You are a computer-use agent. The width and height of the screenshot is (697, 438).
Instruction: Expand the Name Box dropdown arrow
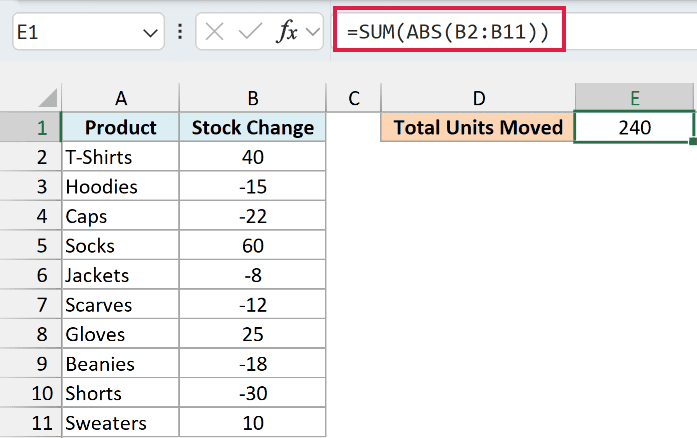(150, 32)
